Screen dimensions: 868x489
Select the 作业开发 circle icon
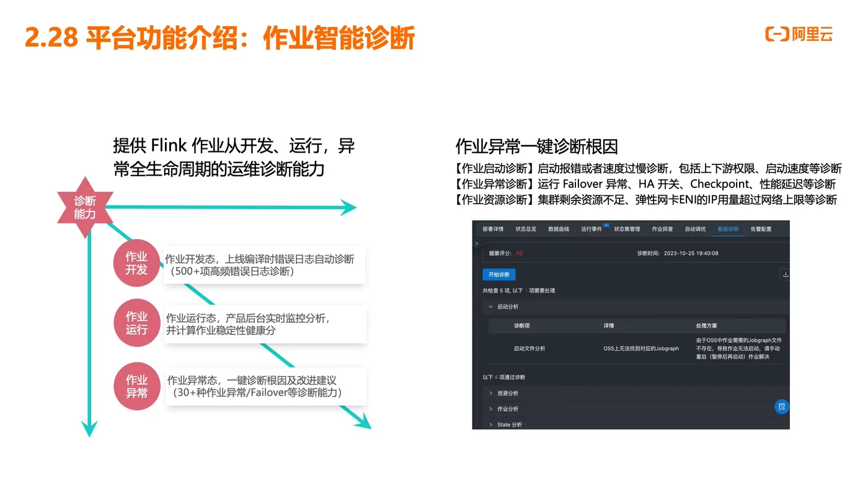[136, 262]
